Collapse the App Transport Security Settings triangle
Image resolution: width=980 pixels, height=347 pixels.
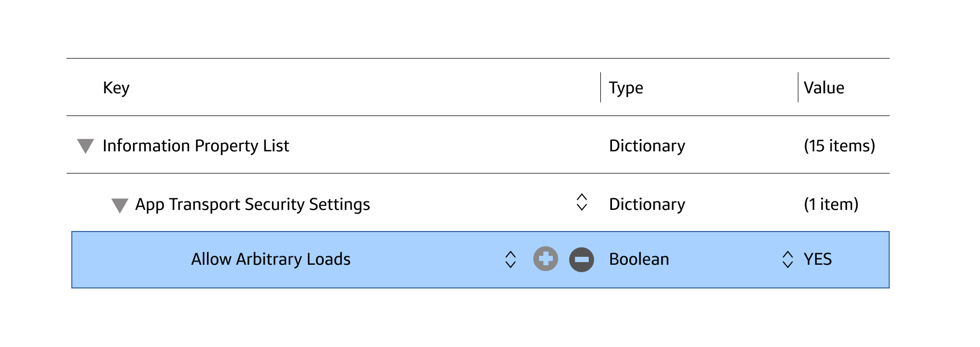[x=120, y=205]
